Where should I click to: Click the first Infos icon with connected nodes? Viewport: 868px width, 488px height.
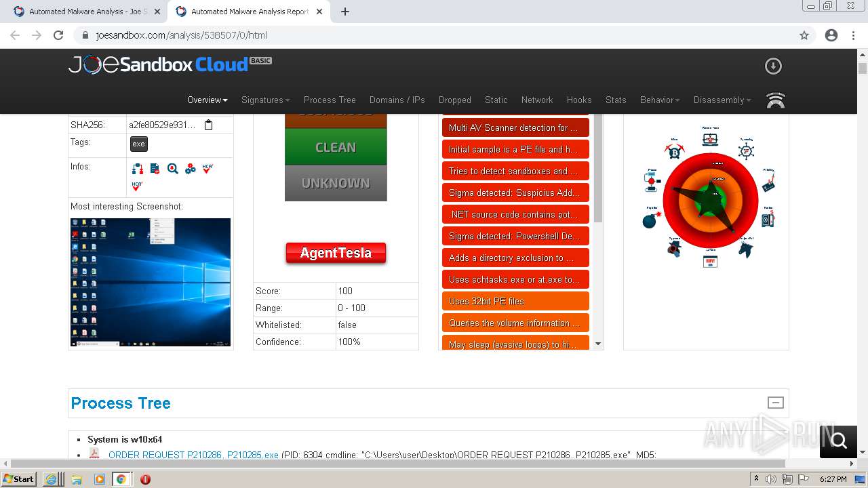(137, 169)
